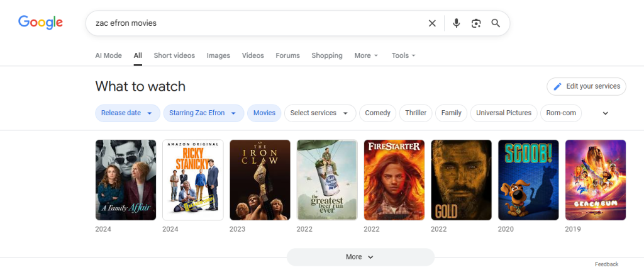Viewport: 644px width, 272px height.
Task: Toggle the Rom-com chip
Action: (x=560, y=113)
